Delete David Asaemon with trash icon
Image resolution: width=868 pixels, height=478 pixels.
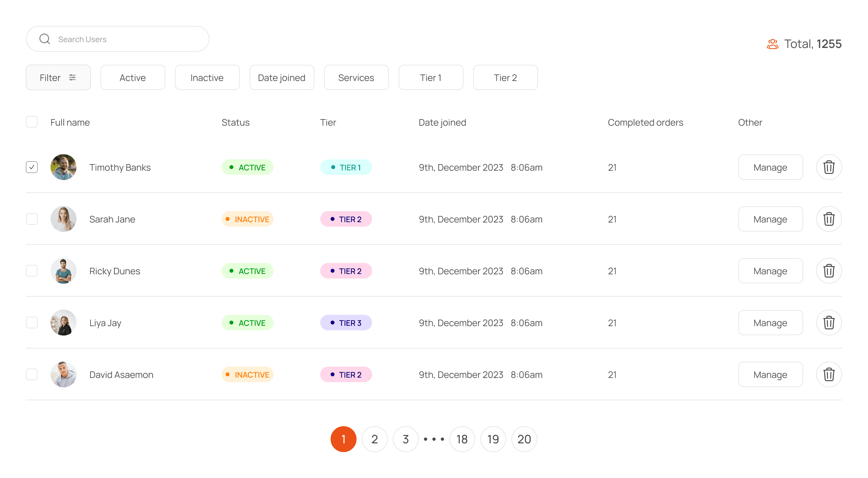tap(828, 375)
